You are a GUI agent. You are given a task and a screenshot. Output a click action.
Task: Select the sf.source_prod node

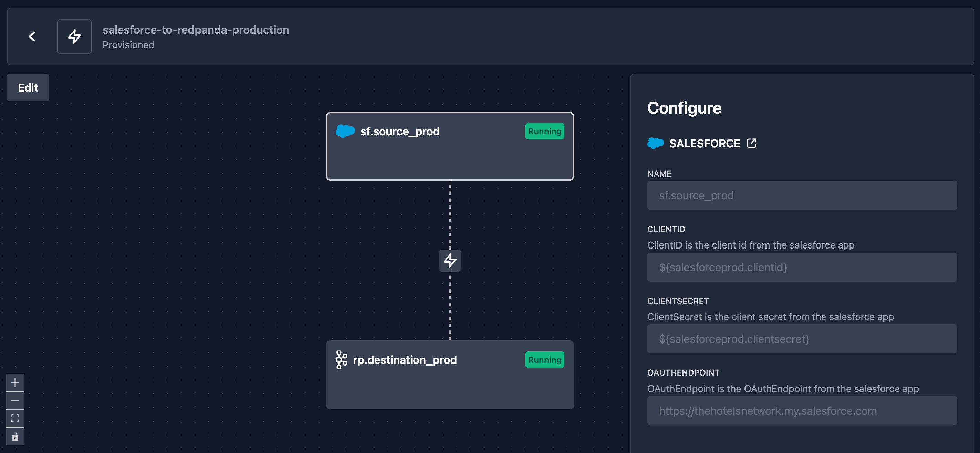point(450,146)
